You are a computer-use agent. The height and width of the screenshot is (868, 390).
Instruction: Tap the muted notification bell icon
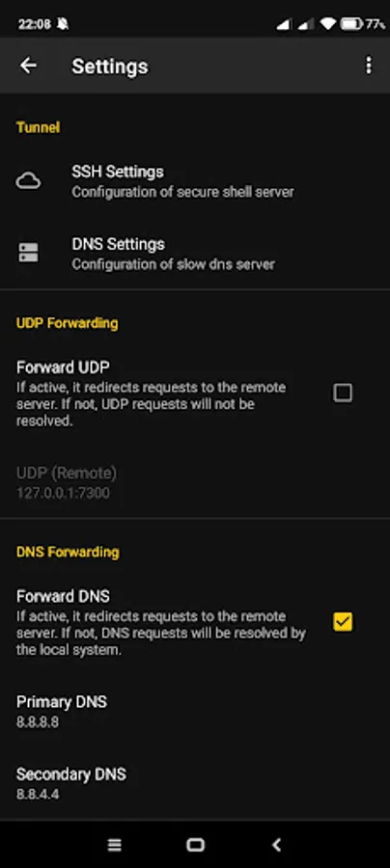click(63, 24)
